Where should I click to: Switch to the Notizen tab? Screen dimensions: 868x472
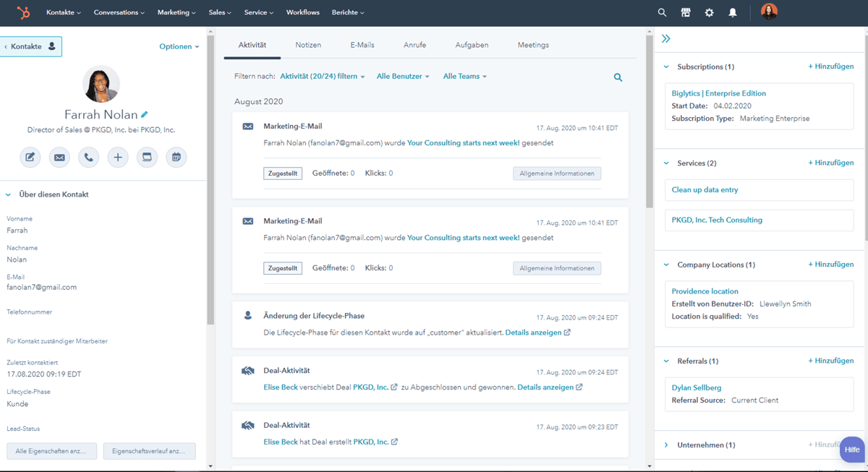308,44
